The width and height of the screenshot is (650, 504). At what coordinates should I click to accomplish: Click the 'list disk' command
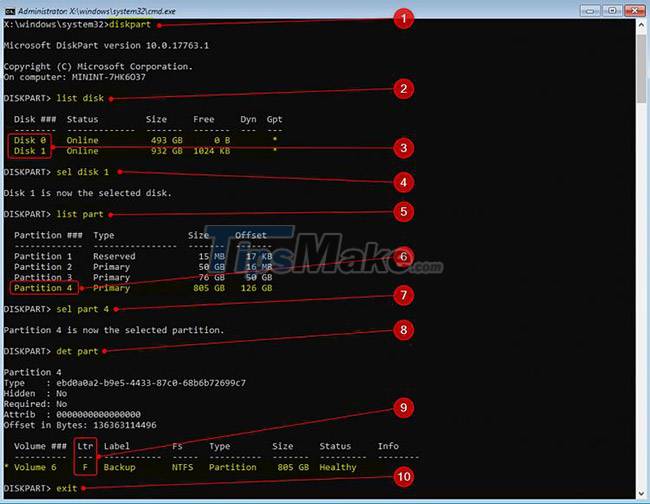(x=80, y=98)
